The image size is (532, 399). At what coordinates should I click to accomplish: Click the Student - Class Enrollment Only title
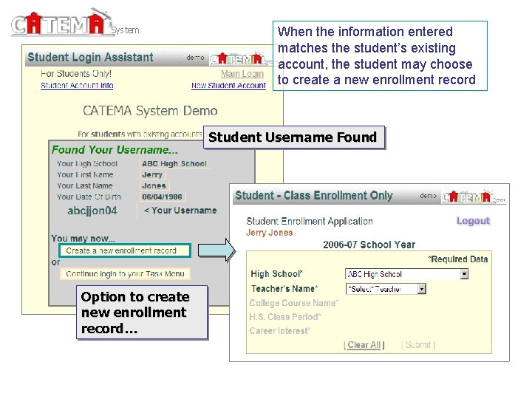click(x=314, y=196)
